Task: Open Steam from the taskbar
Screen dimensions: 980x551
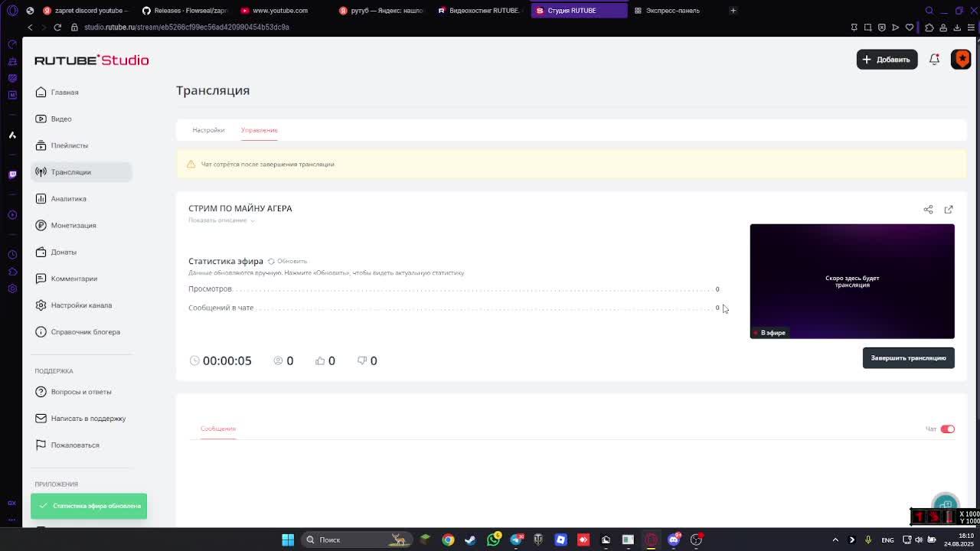Action: (470, 540)
